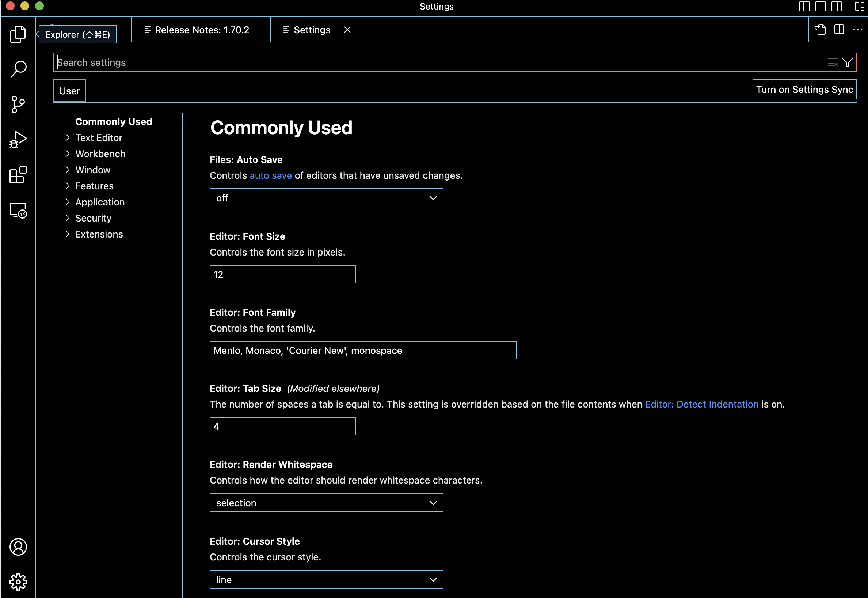This screenshot has width=868, height=598.
Task: Toggle the bottom panel layout icon
Action: tap(820, 6)
